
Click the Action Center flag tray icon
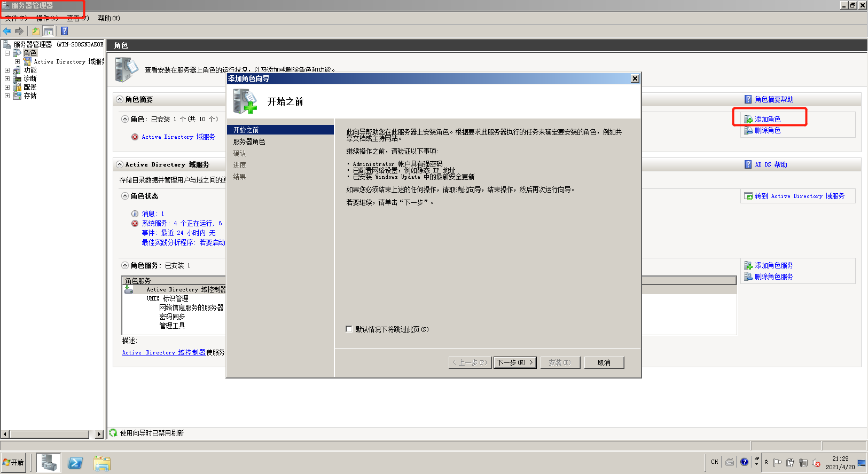click(778, 463)
